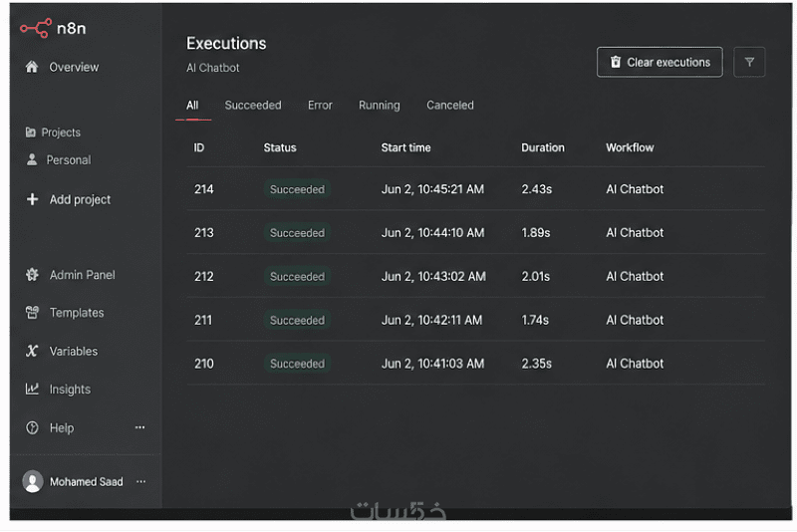Open Variables icon in sidebar
This screenshot has width=797, height=532.
pyautogui.click(x=32, y=351)
